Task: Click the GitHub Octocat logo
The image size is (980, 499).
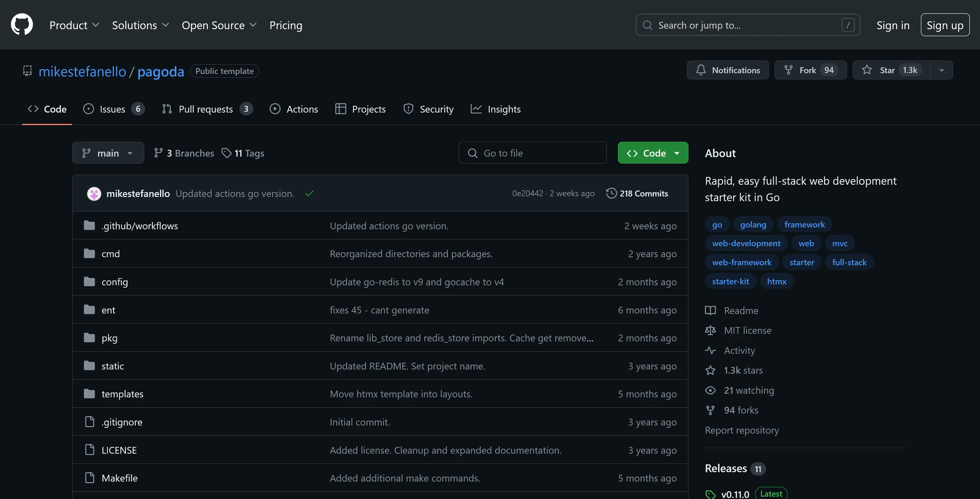Action: (22, 25)
